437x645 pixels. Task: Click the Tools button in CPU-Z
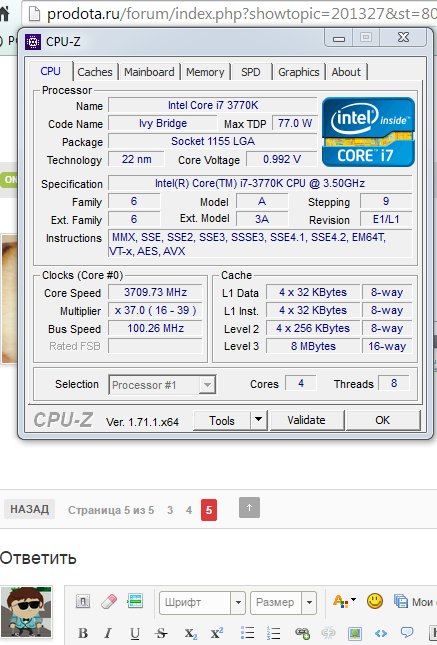coord(222,420)
